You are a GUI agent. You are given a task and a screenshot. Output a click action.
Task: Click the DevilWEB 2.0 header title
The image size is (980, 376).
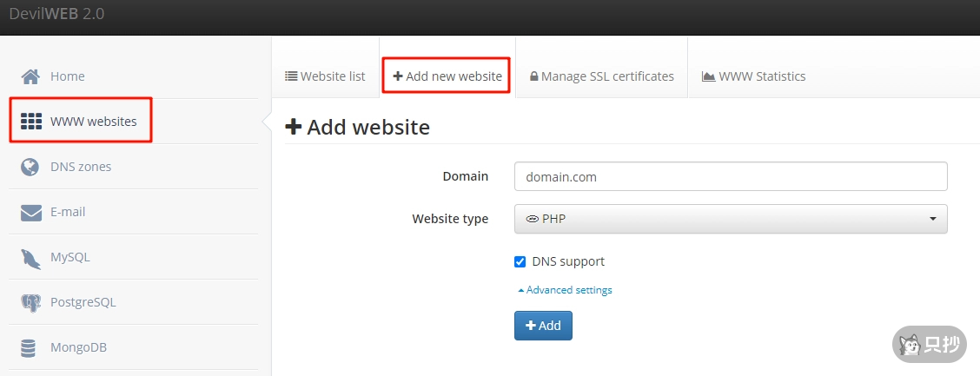56,15
